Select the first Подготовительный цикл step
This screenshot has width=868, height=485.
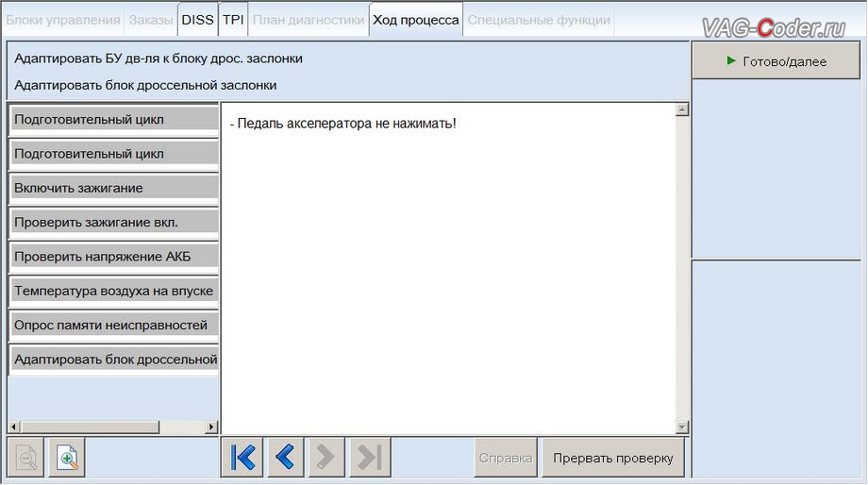coord(114,120)
